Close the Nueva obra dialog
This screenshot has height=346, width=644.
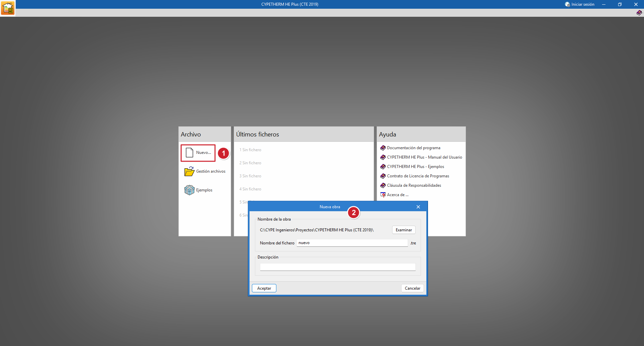[x=418, y=207]
